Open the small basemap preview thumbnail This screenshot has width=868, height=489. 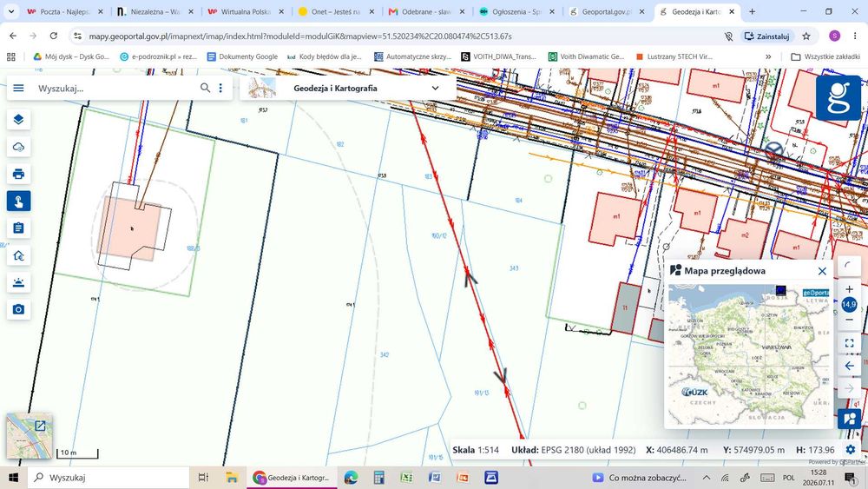click(30, 436)
